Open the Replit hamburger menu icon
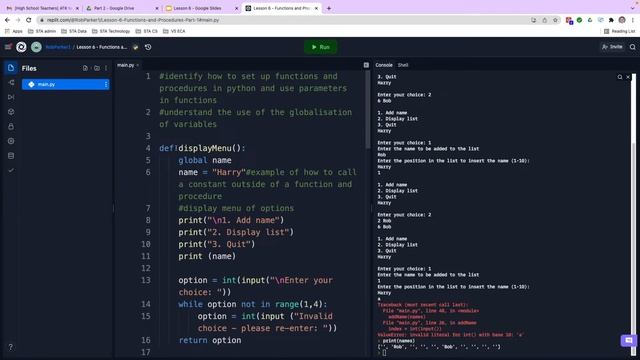 8,47
